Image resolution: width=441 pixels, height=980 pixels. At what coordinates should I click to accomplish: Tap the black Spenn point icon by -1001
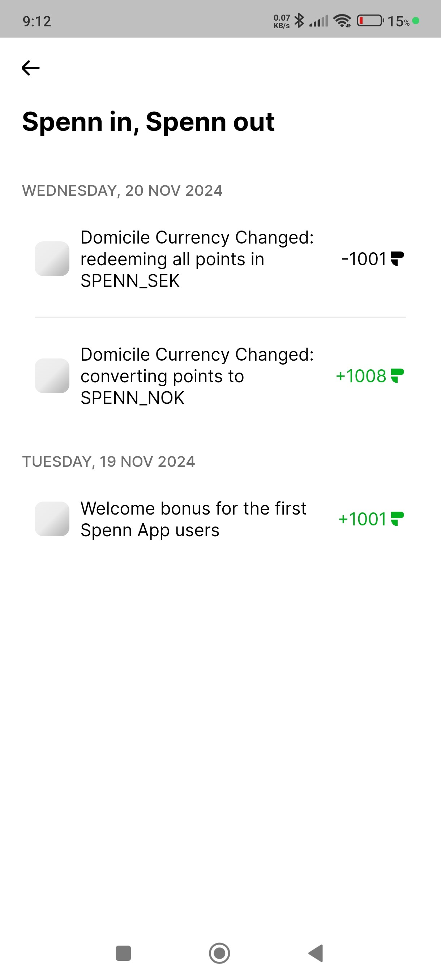click(x=397, y=259)
